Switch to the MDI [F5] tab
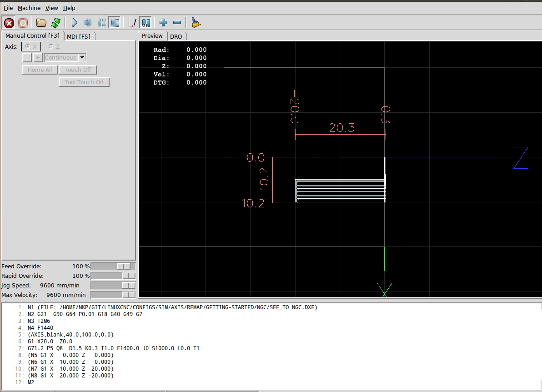 tap(78, 36)
